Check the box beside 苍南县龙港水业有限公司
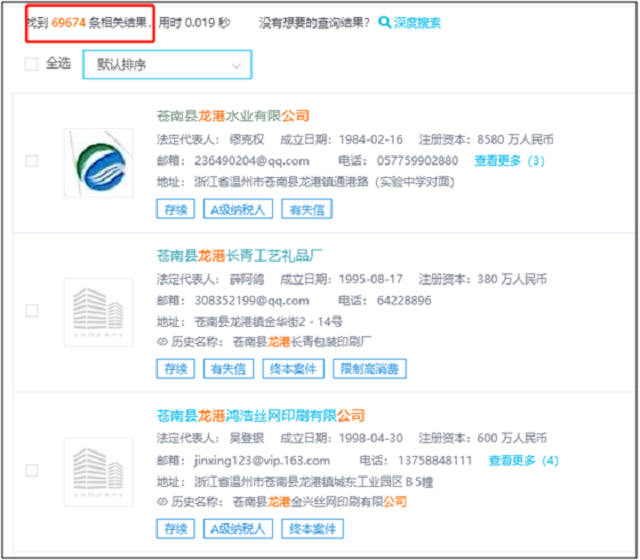This screenshot has height=560, width=640. [x=31, y=161]
